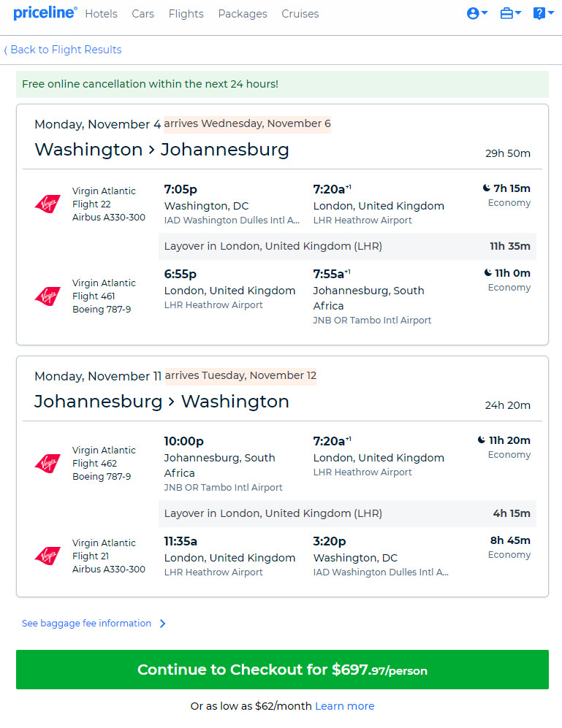Expand baggage fee information chevron
Screen dimensions: 562x728
(x=163, y=624)
